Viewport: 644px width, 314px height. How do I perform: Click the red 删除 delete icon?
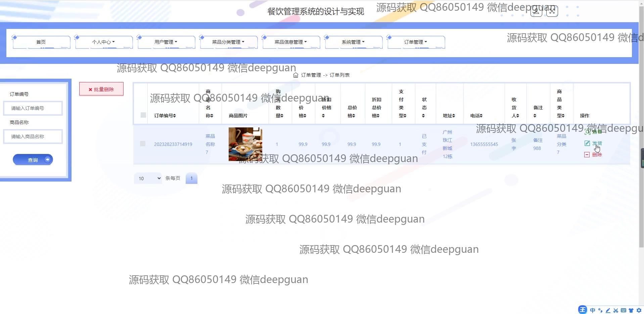[587, 155]
